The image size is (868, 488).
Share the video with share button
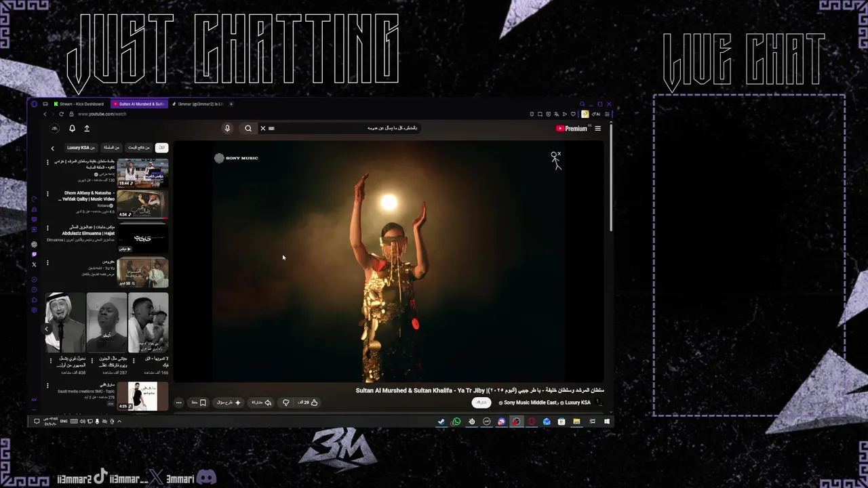[x=262, y=403]
